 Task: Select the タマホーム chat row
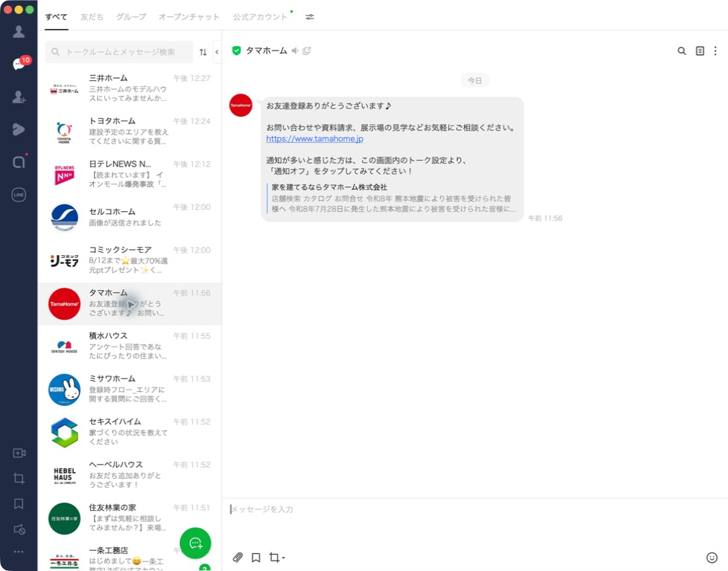[129, 303]
